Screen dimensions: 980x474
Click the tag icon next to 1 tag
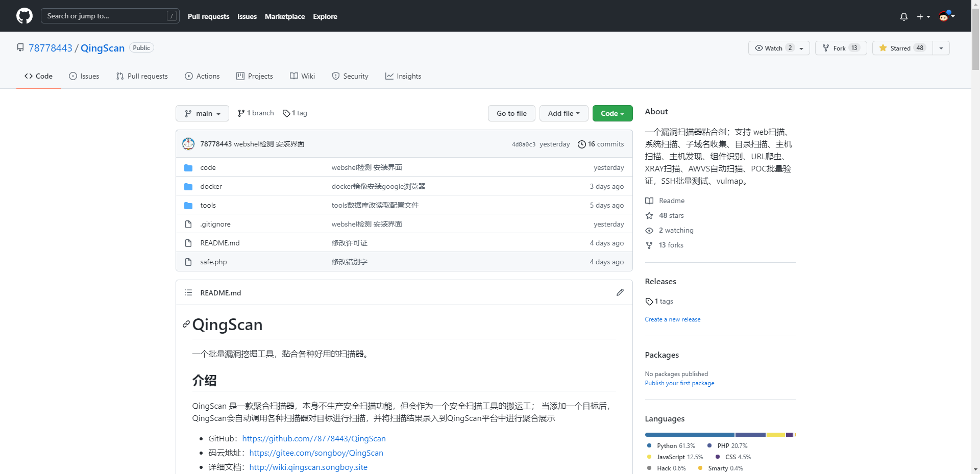click(x=286, y=113)
